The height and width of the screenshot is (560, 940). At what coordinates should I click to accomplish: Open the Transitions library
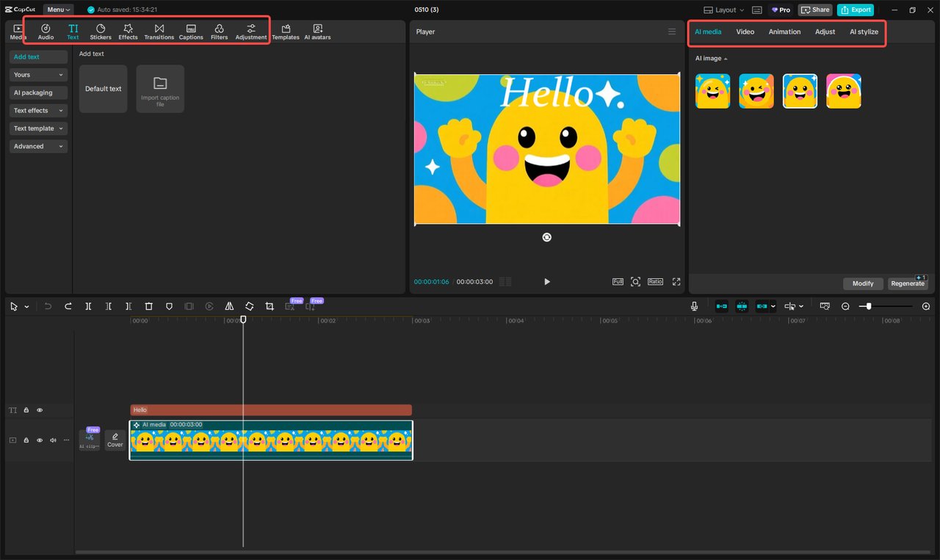[159, 32]
